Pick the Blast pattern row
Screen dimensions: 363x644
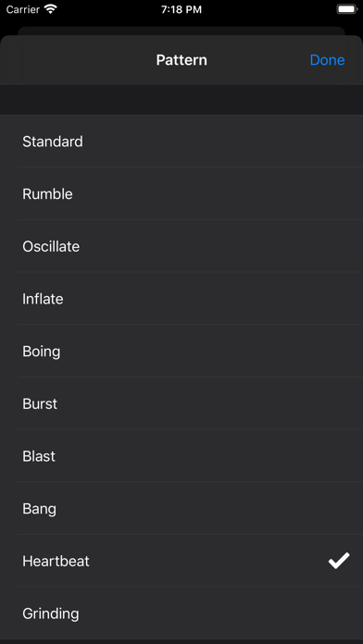[181, 456]
